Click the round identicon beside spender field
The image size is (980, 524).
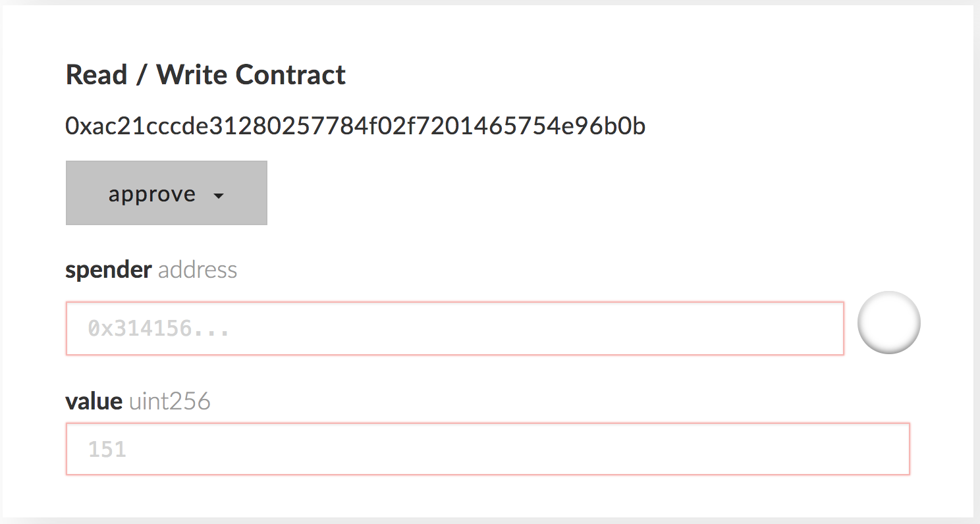pos(888,323)
